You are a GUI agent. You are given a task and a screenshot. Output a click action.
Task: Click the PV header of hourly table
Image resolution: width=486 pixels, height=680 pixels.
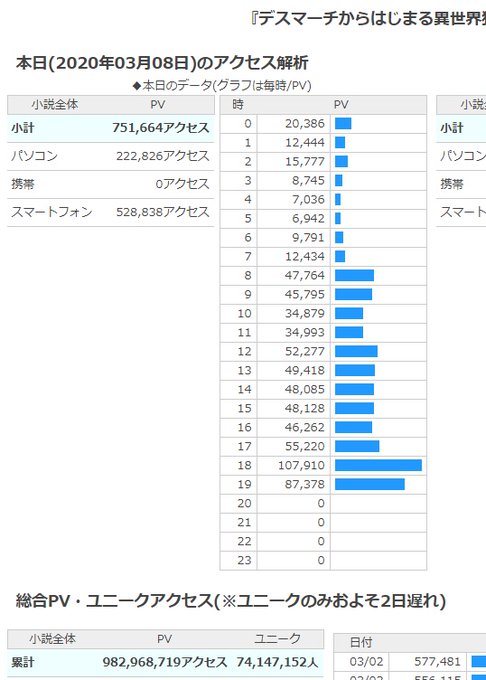341,105
